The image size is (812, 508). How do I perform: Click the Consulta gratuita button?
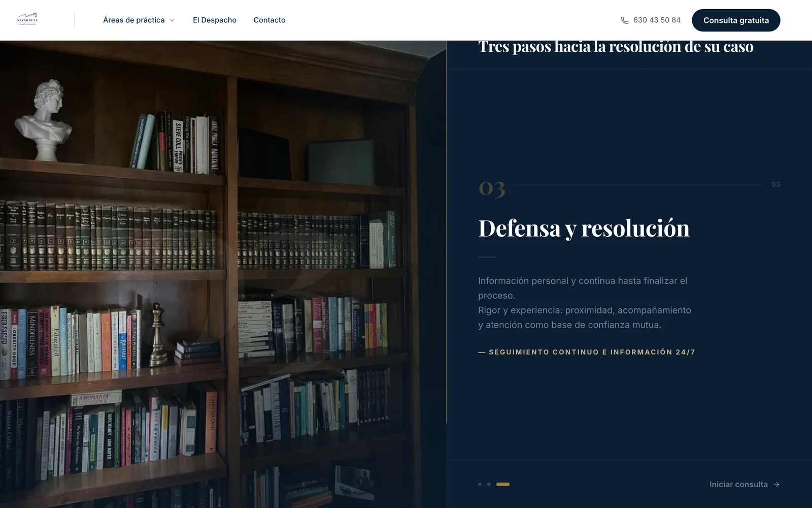(x=736, y=20)
